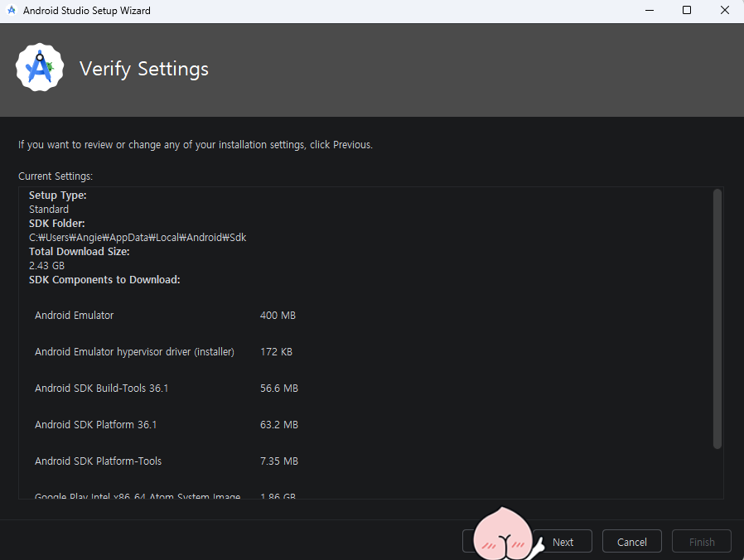
Task: Select 'Android SDK Platform 36.1' row
Action: [165, 425]
